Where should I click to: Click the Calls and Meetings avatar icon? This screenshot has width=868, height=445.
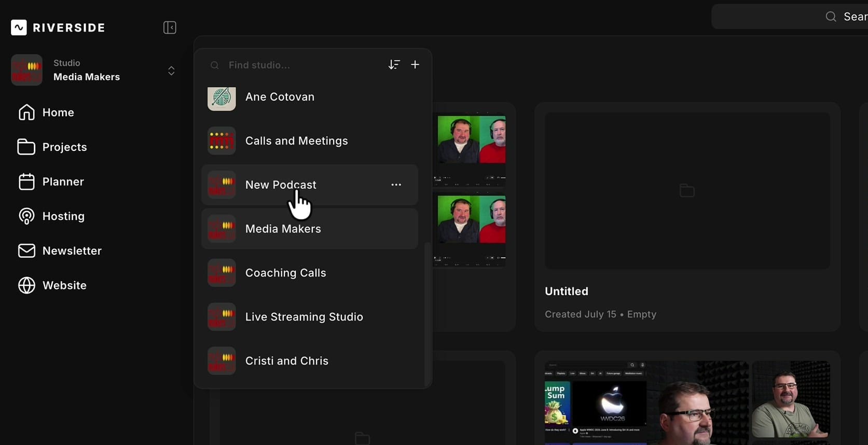point(222,141)
